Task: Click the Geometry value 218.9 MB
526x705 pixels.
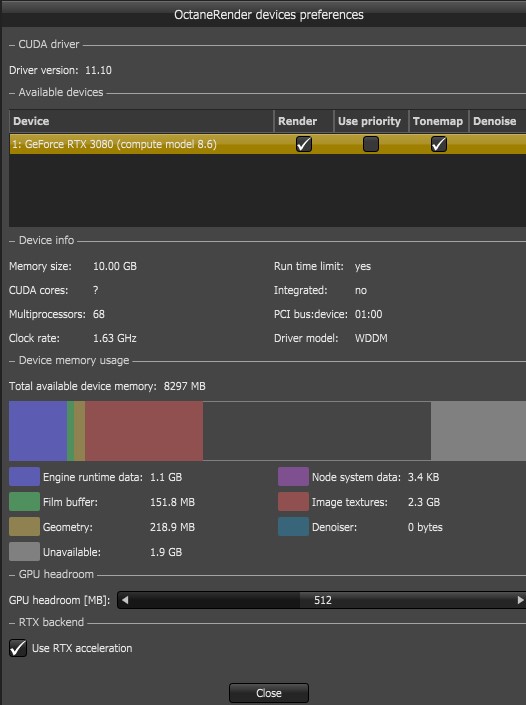Action: click(x=172, y=527)
